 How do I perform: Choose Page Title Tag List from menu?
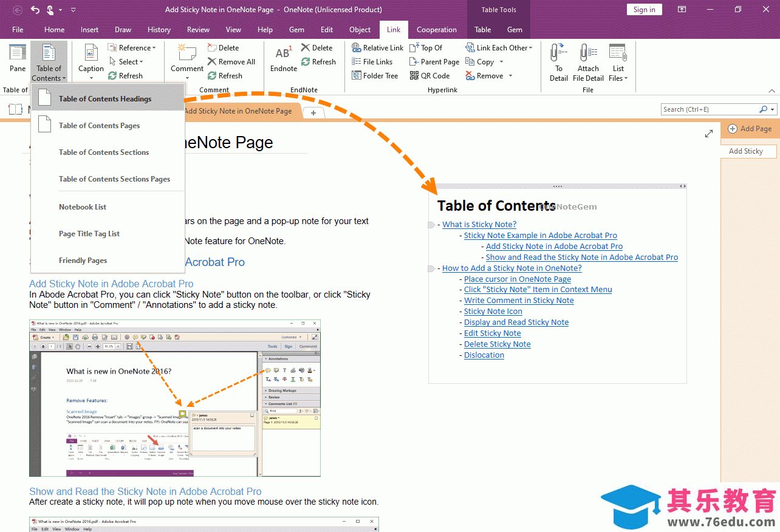tap(108, 234)
